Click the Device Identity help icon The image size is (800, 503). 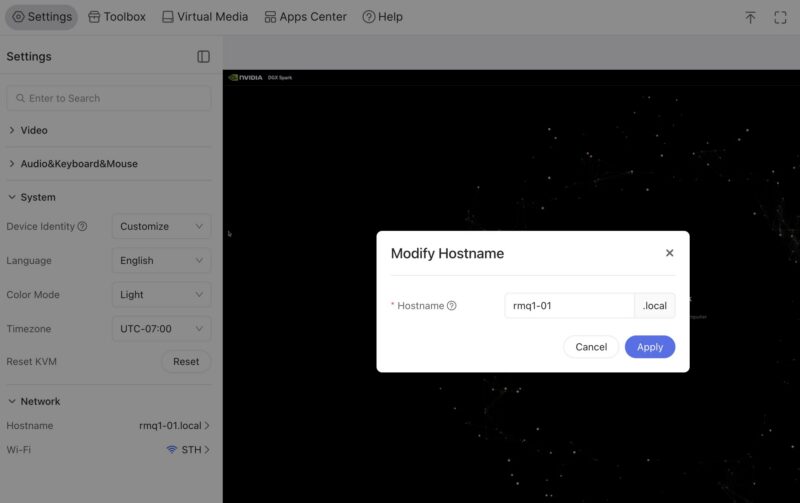tap(82, 226)
